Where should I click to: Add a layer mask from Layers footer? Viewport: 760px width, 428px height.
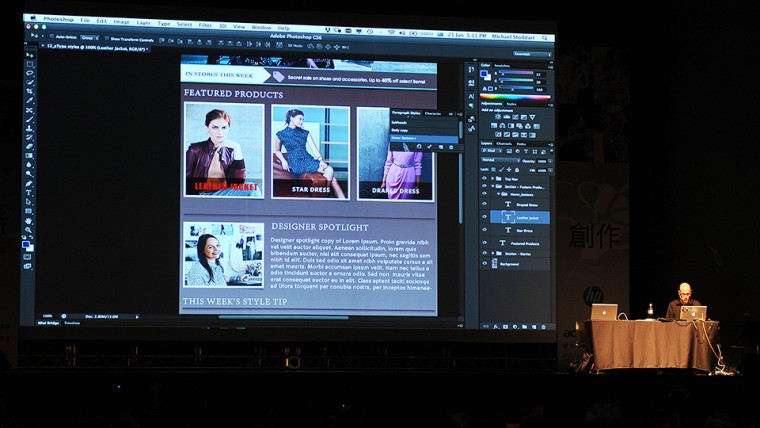[x=506, y=327]
